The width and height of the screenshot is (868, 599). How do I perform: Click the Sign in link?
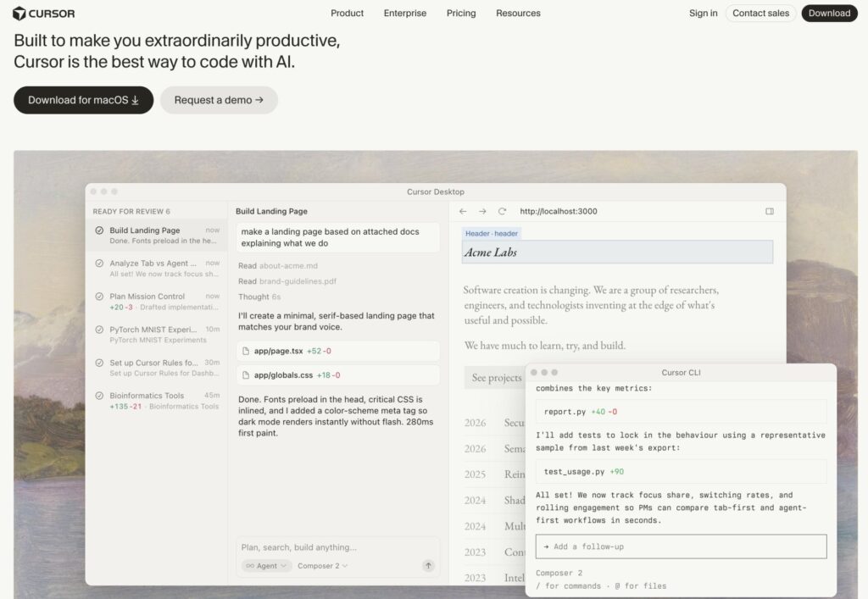tap(703, 14)
